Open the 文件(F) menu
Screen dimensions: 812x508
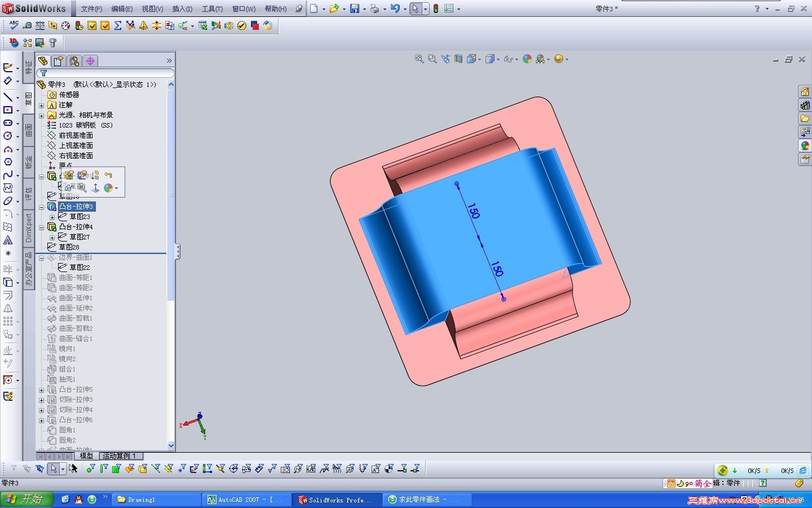(91, 8)
